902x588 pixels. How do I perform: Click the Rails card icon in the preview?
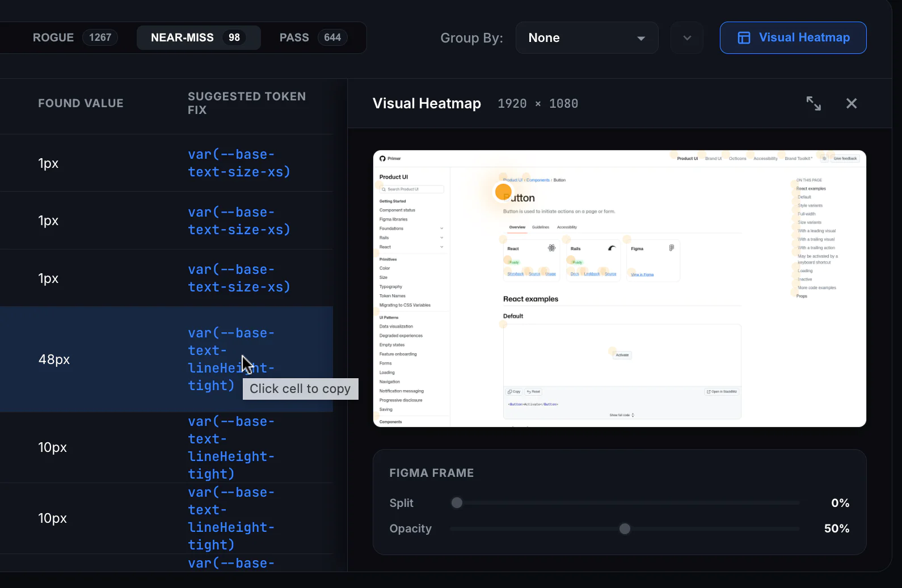click(x=612, y=248)
